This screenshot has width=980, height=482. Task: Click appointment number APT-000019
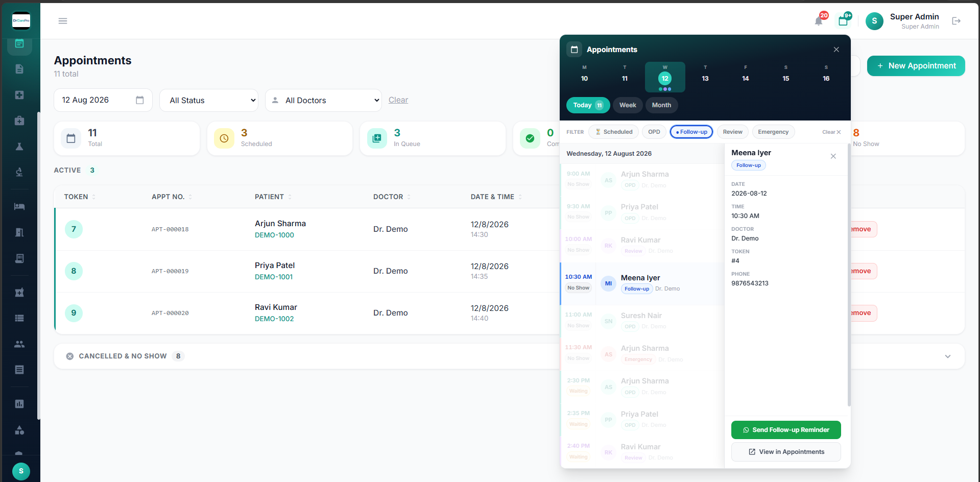click(170, 271)
